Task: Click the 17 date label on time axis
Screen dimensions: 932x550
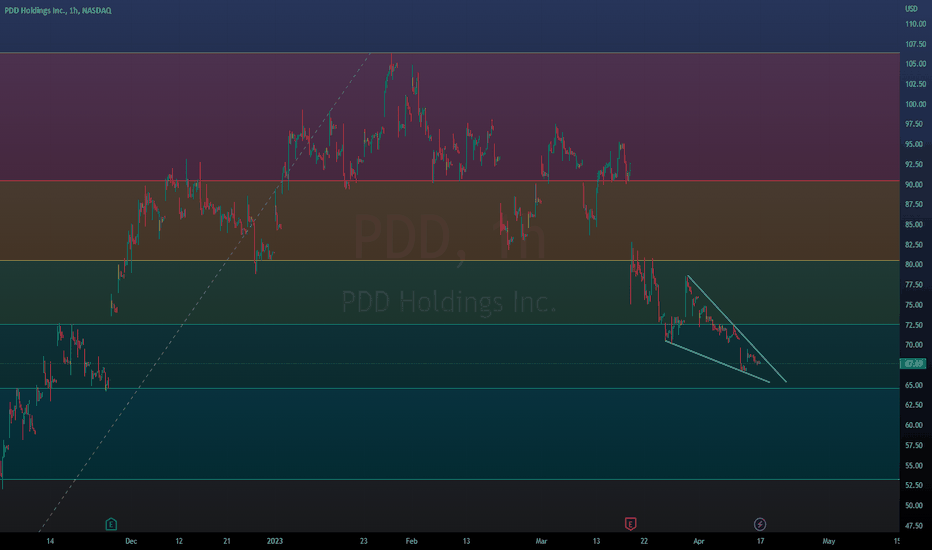Action: [760, 541]
